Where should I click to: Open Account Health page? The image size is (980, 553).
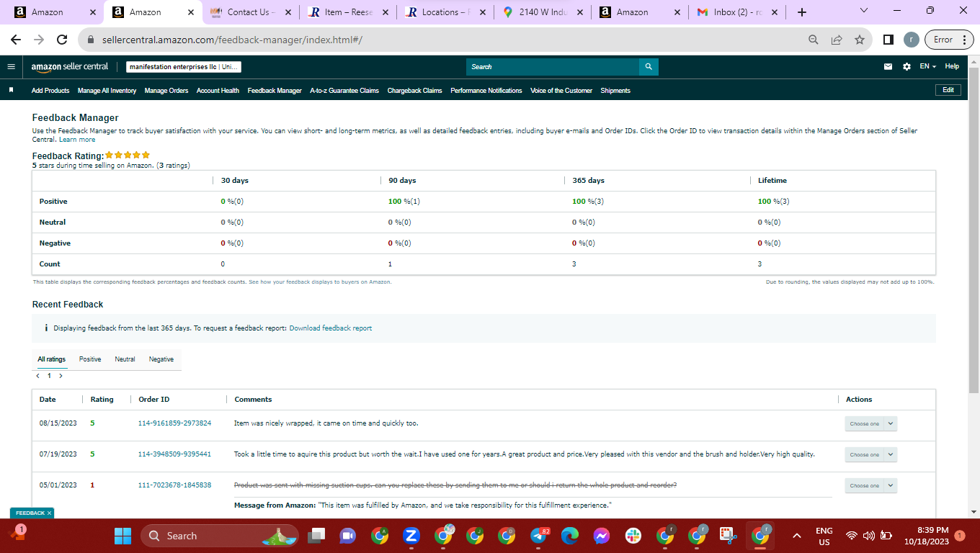pyautogui.click(x=218, y=91)
